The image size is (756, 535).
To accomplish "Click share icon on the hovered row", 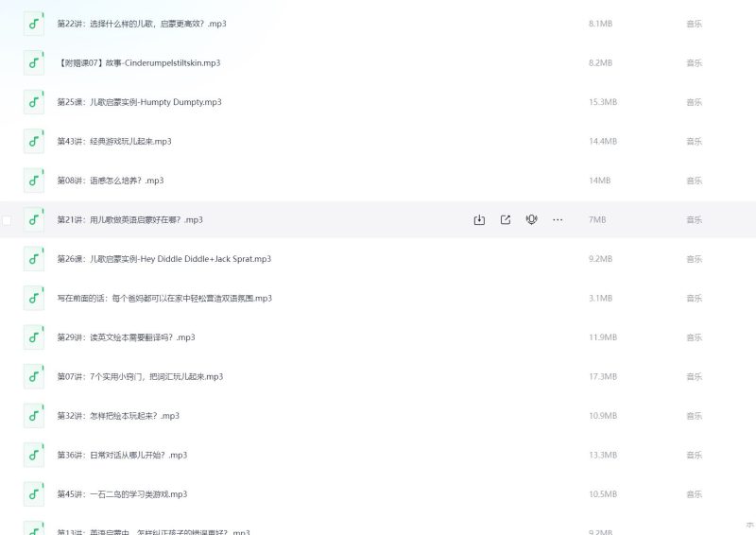I will point(506,220).
